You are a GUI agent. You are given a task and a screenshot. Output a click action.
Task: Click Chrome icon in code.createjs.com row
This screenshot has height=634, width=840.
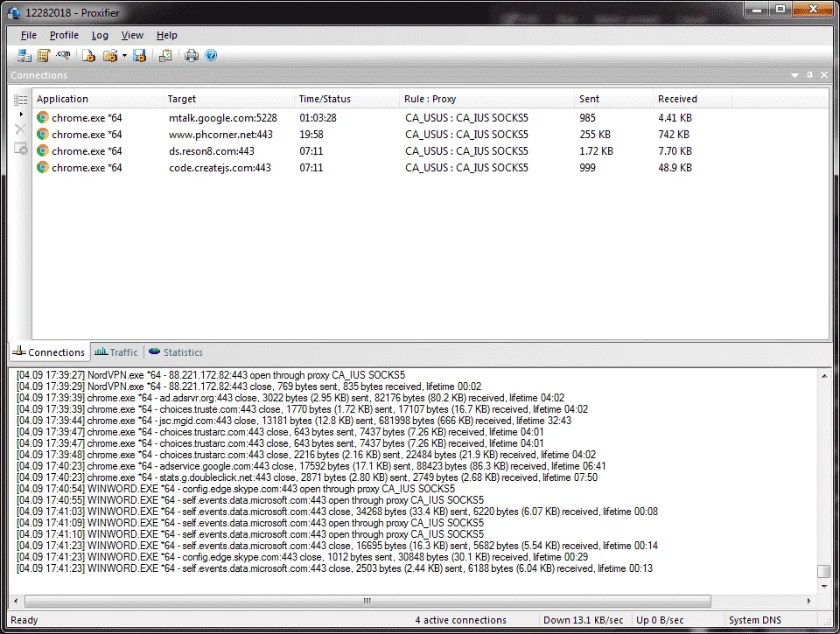(42, 167)
